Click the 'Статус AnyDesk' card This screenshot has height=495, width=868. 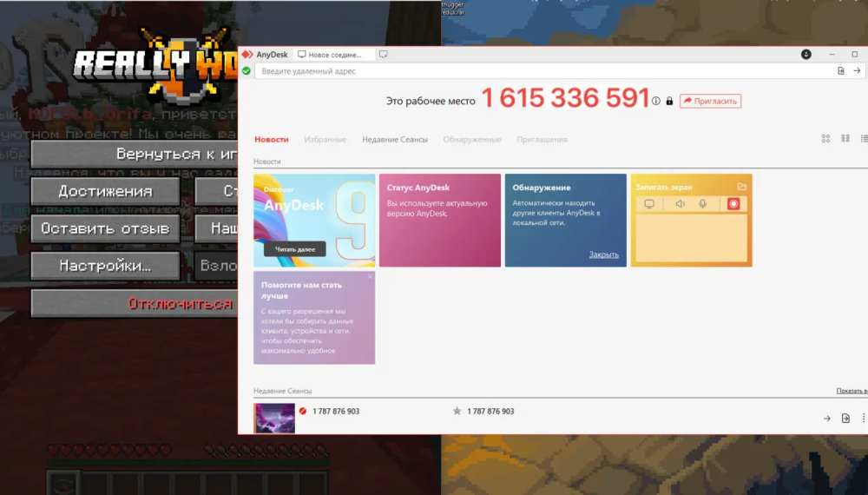click(439, 221)
